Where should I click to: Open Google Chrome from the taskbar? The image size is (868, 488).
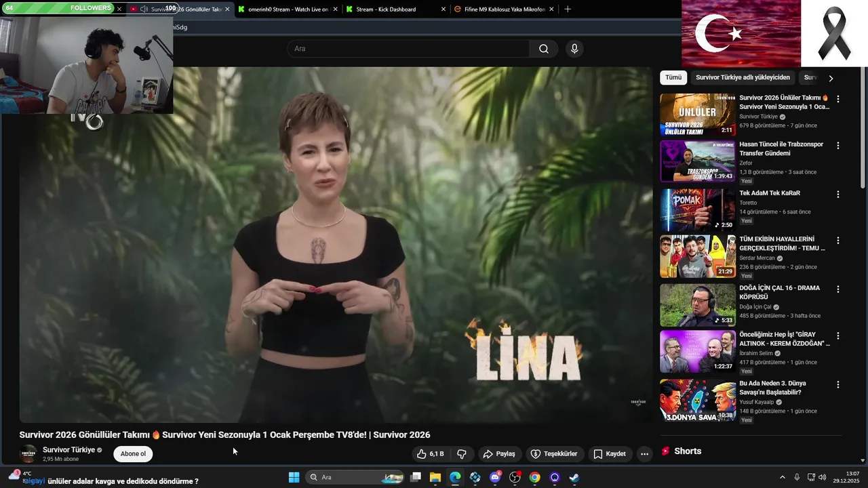[534, 477]
